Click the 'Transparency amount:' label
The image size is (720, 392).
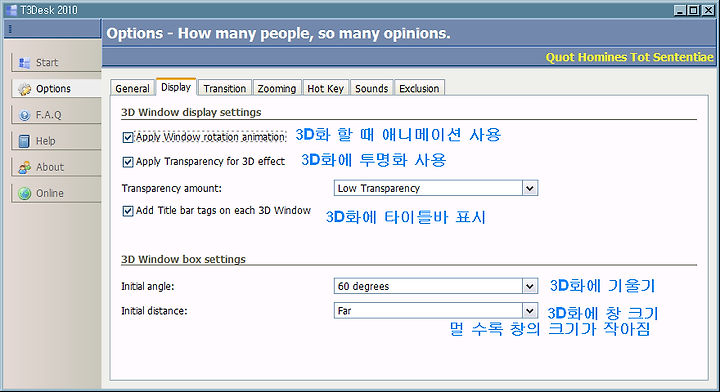(x=171, y=188)
